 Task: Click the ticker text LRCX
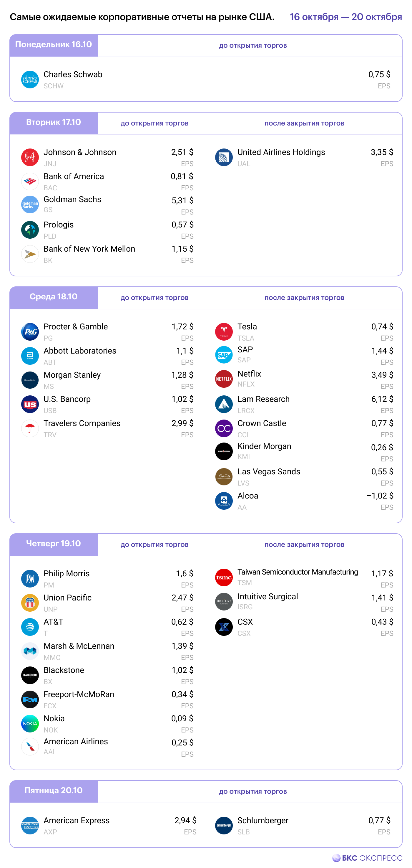[246, 411]
